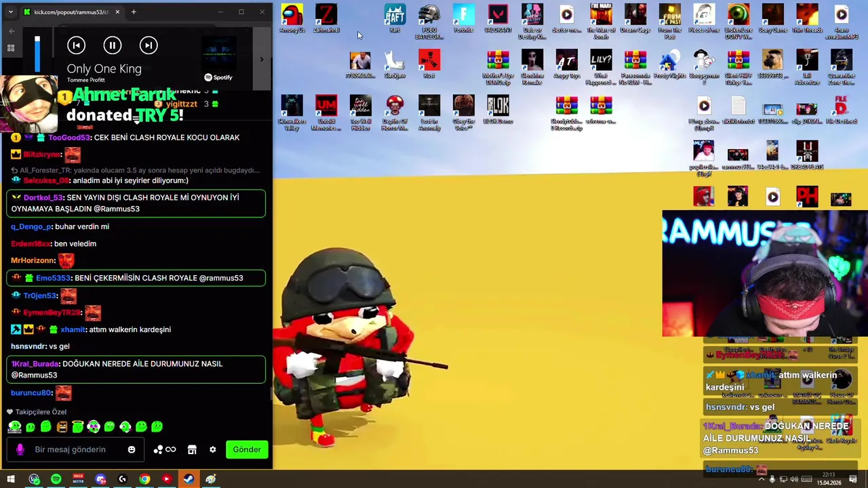This screenshot has width=868, height=488.
Task: Open the Paint palette app in taskbar
Action: pyautogui.click(x=211, y=479)
